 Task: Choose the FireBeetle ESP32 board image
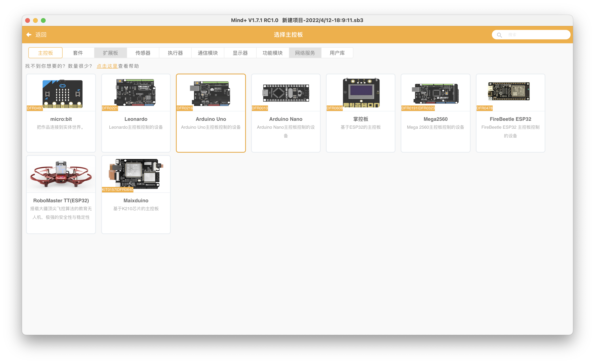coord(509,91)
